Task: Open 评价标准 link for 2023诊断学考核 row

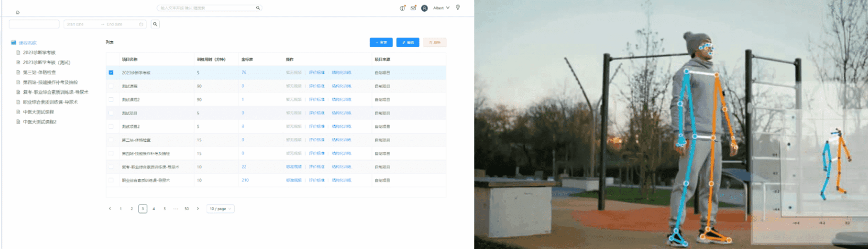Action: coord(317,72)
